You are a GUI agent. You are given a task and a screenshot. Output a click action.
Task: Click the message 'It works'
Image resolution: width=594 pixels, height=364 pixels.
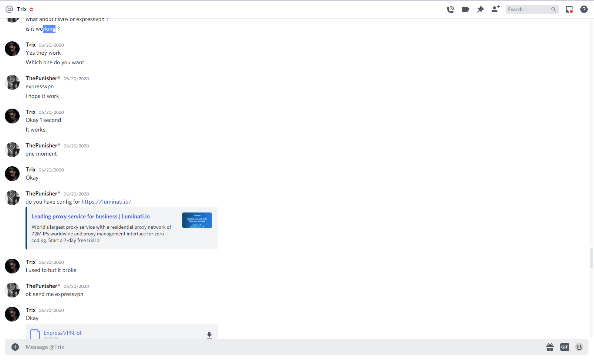pyautogui.click(x=36, y=130)
